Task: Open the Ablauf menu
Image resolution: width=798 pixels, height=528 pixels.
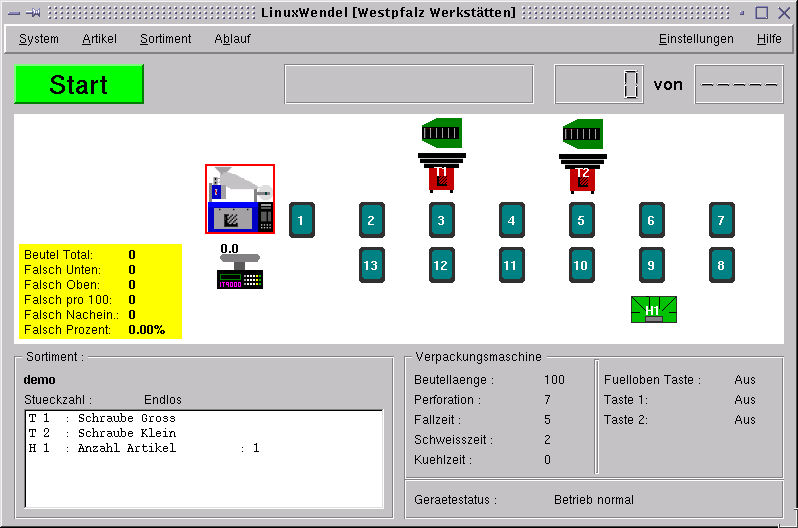Action: tap(232, 39)
